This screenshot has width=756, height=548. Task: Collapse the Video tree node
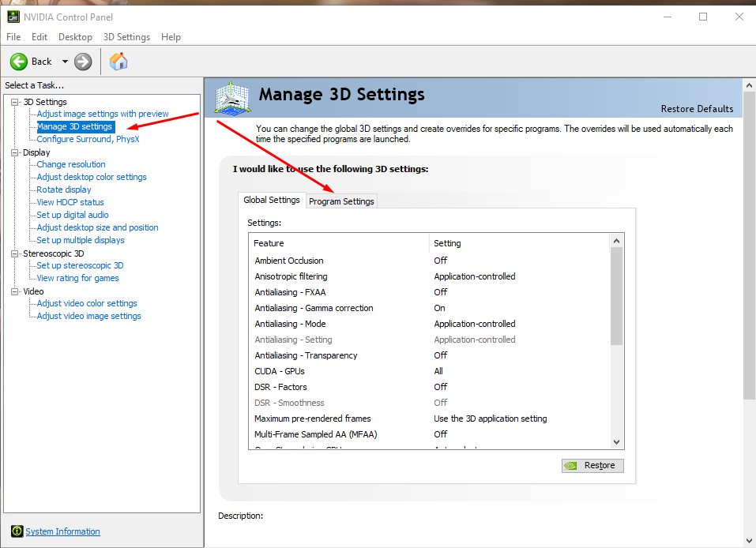[15, 291]
